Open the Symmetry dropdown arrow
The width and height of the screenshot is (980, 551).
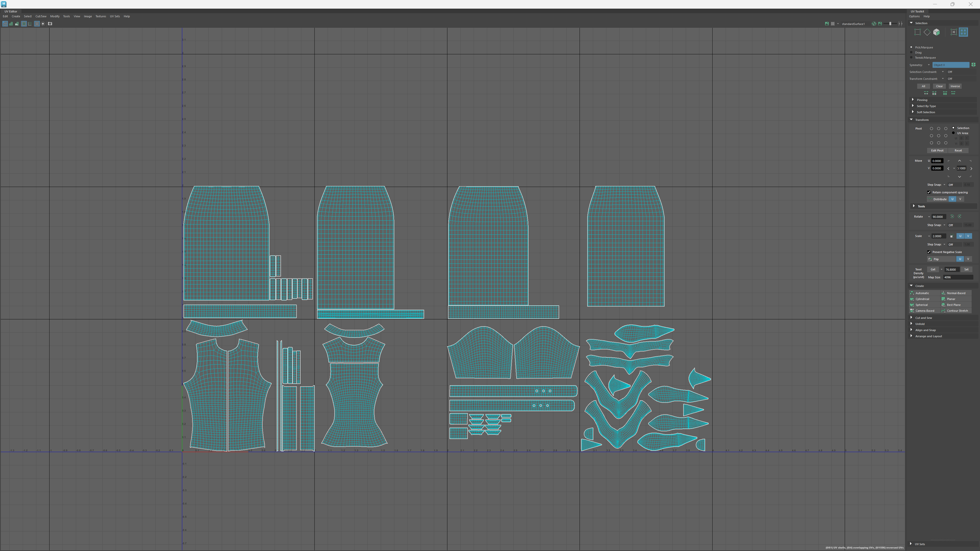coord(929,65)
